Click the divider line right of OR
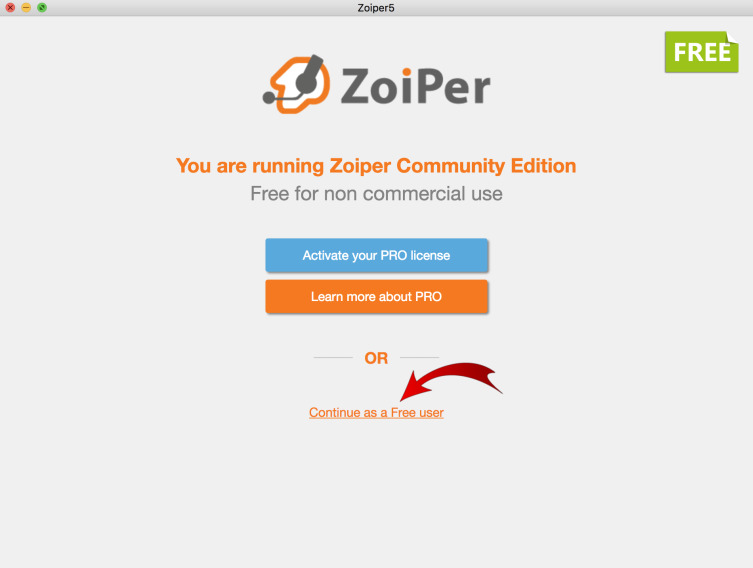753x568 pixels. 420,357
